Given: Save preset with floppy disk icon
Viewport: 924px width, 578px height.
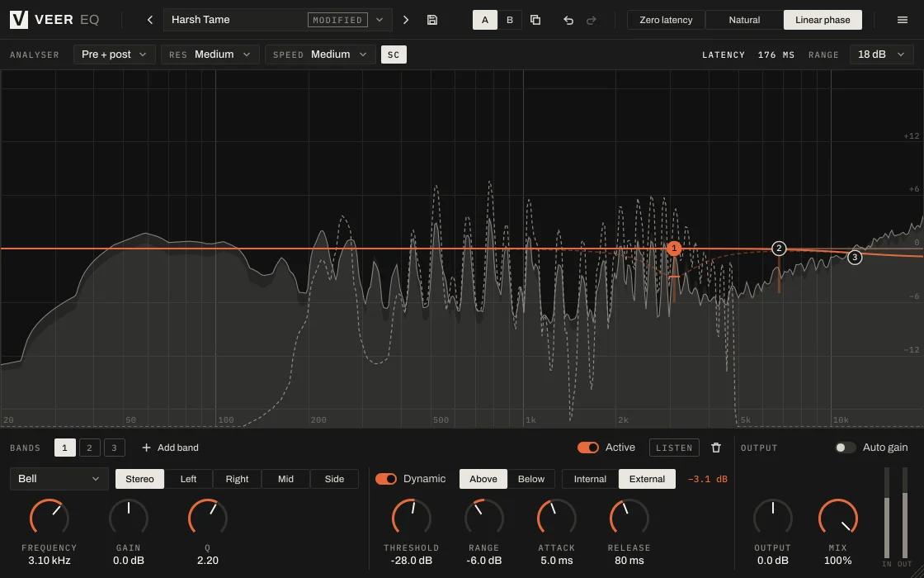Looking at the screenshot, I should point(432,20).
